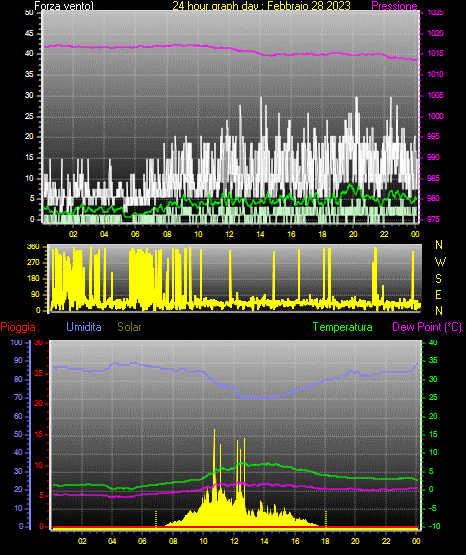This screenshot has height=555, width=466.
Task: Click the Pressione legend label
Action: point(394,6)
